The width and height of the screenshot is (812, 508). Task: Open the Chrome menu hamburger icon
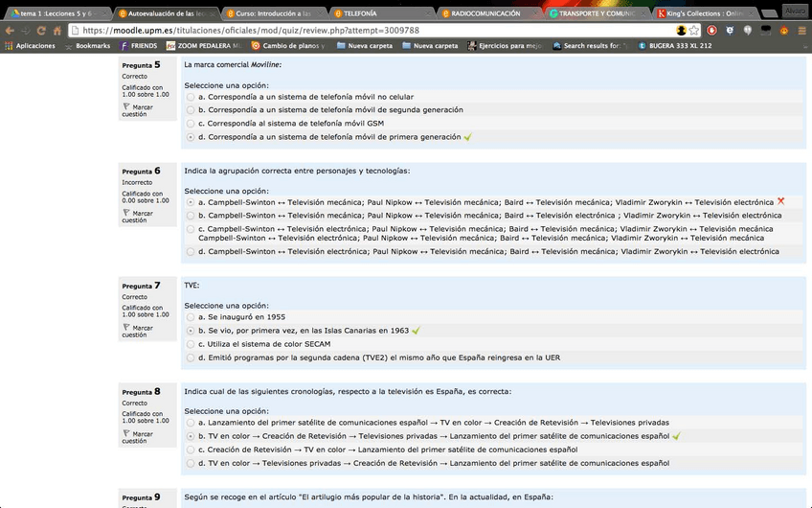801,30
